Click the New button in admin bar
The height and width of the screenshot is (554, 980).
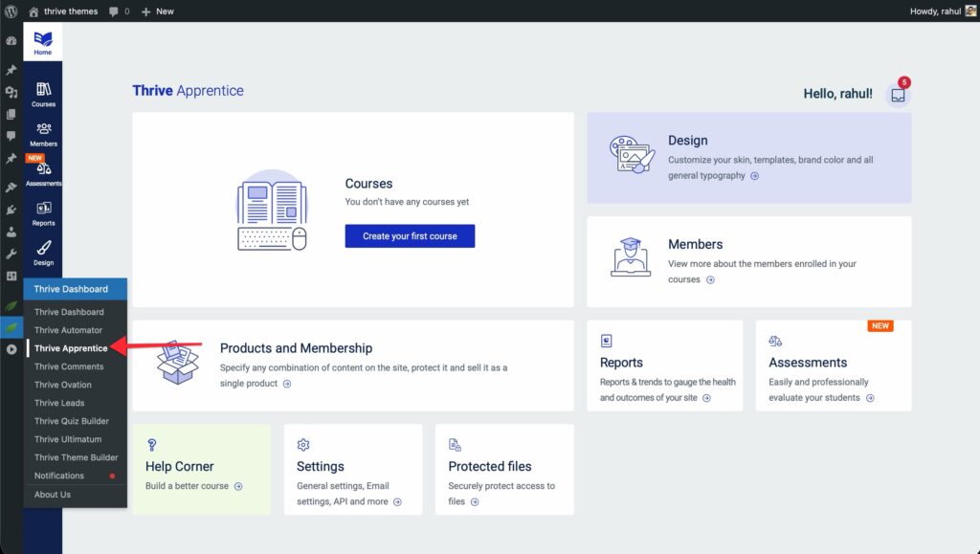click(x=158, y=11)
